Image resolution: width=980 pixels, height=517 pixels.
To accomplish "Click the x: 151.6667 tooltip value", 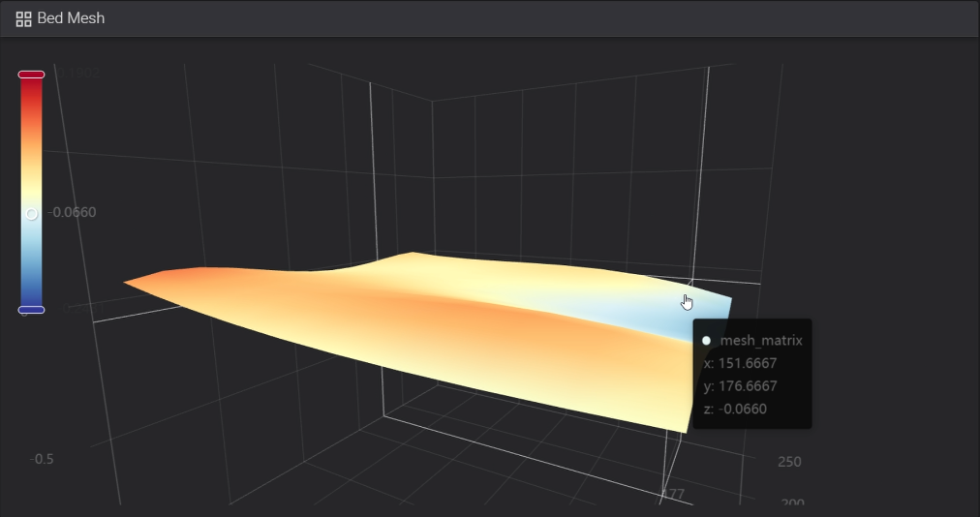I will coord(740,363).
